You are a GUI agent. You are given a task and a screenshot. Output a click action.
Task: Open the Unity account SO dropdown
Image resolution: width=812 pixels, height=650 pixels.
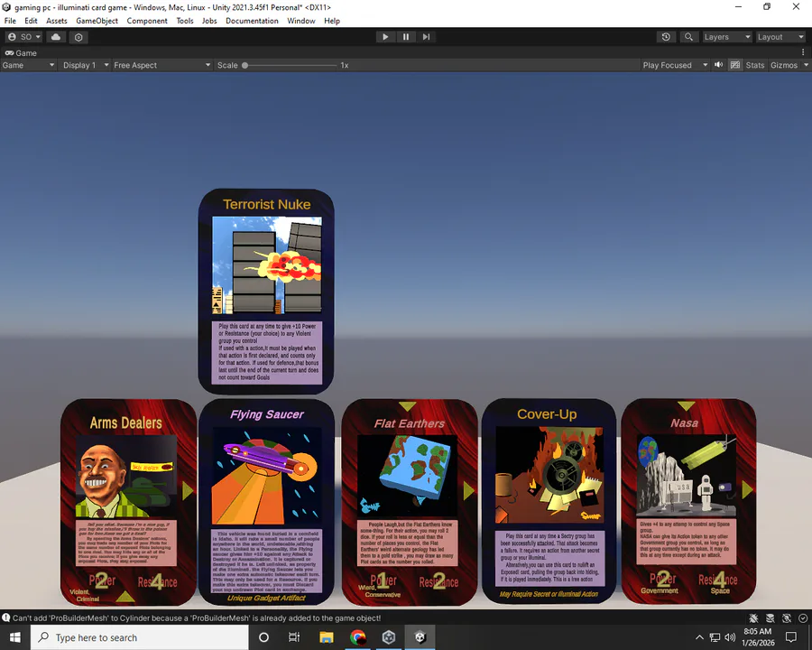[x=24, y=37]
